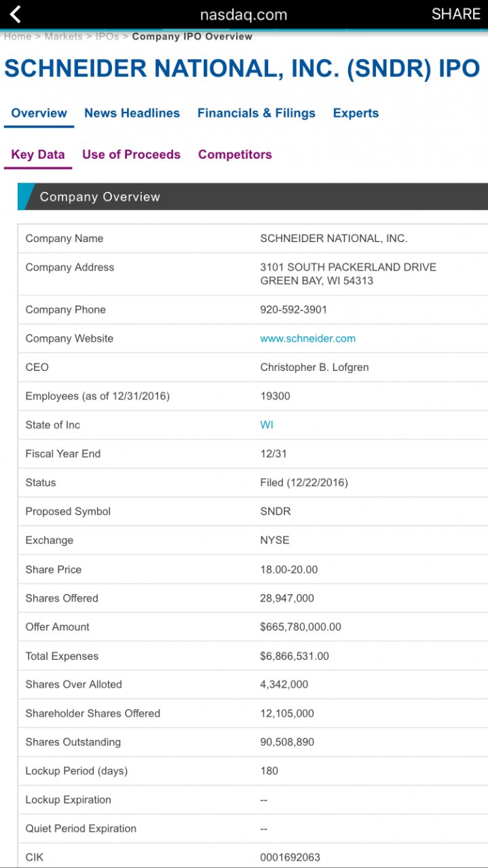Select the Fiscal Year End value 12/31
This screenshot has width=488, height=868.
coord(274,454)
